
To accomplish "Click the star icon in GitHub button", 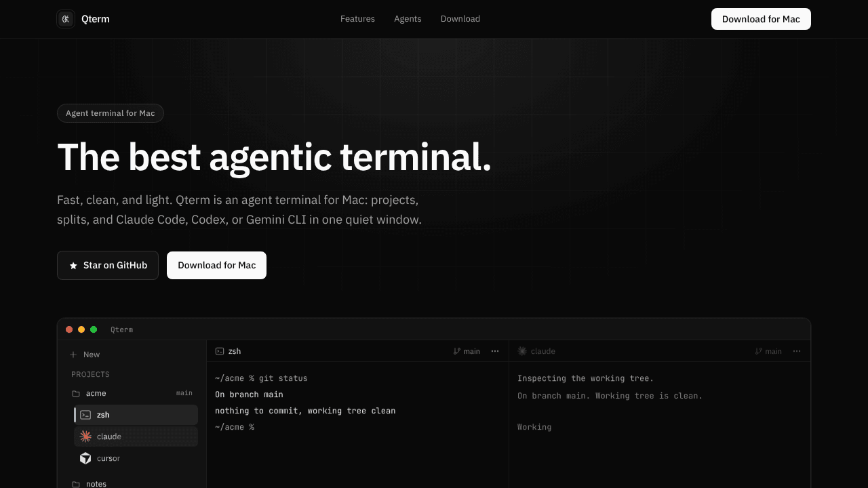I will coord(73,266).
